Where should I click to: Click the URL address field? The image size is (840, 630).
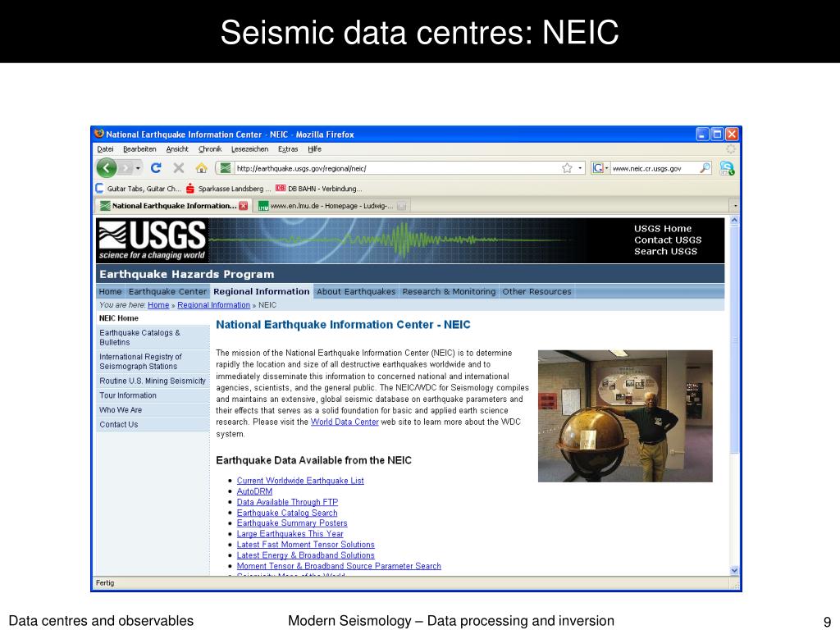[396, 168]
